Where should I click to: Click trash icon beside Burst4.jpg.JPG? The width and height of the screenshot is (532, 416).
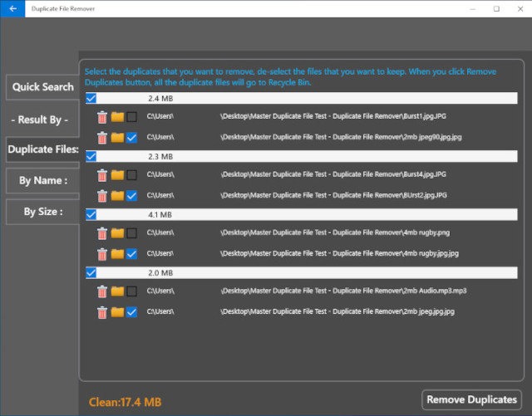[x=102, y=175]
